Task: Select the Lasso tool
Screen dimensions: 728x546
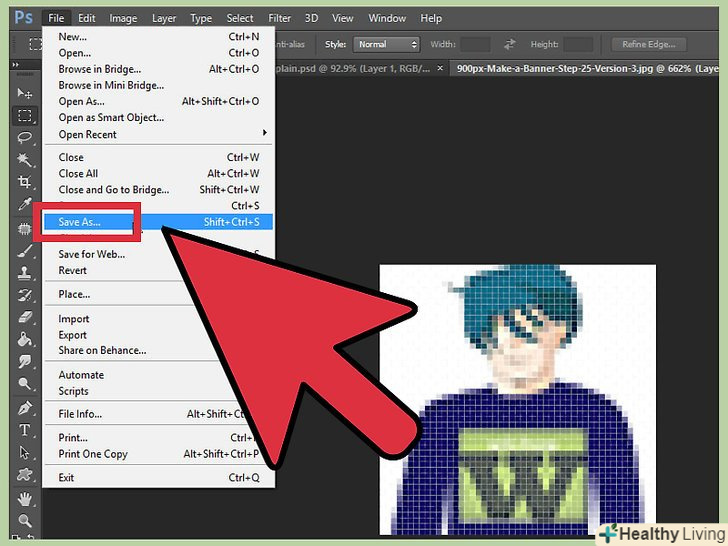Action: pyautogui.click(x=25, y=138)
